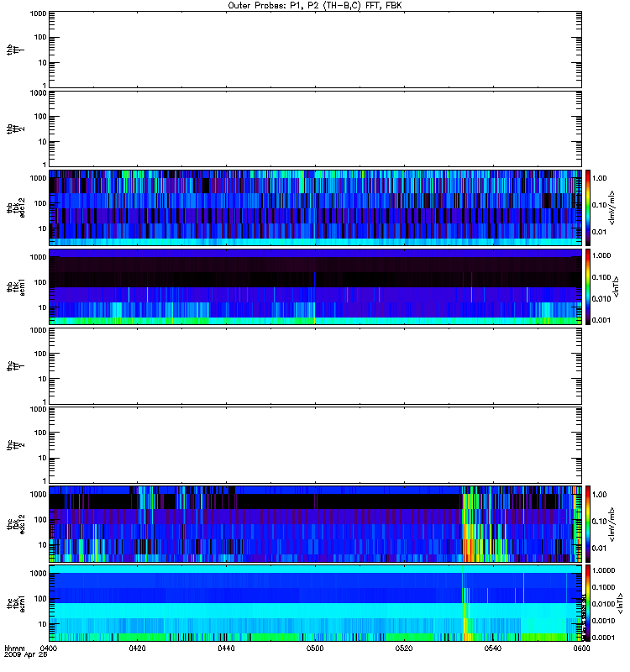This screenshot has height=672, width=630.
Task: Click the '10' y-axis tick of thb fff 2 panel
Action: click(x=43, y=142)
